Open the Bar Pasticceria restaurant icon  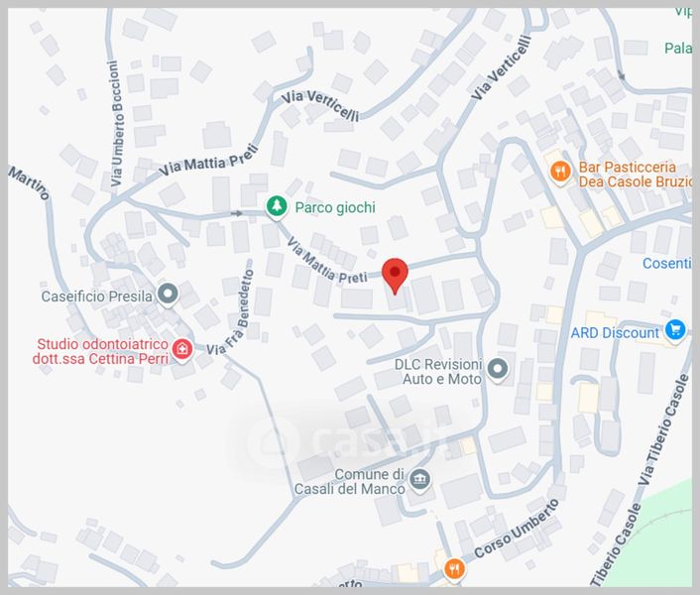point(560,172)
